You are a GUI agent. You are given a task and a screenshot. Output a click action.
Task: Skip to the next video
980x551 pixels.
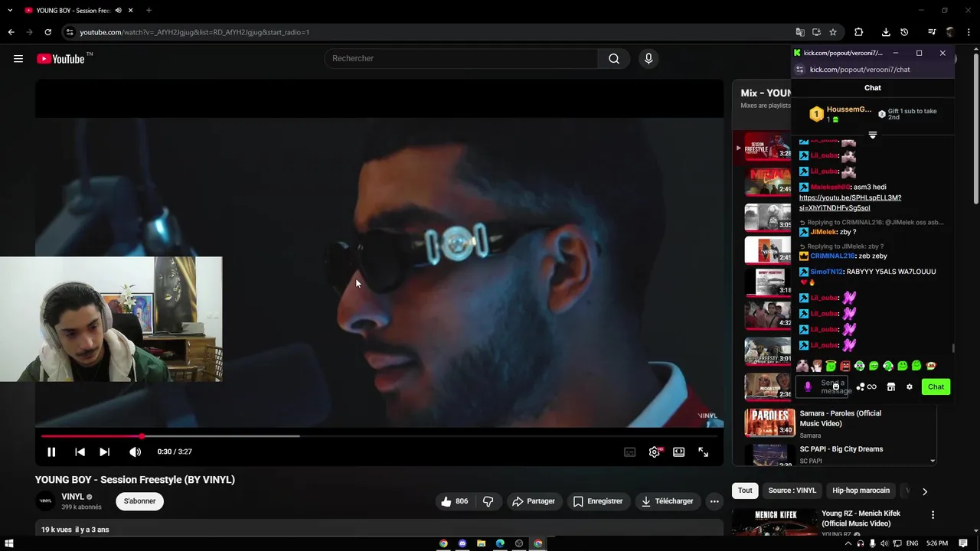pyautogui.click(x=105, y=452)
